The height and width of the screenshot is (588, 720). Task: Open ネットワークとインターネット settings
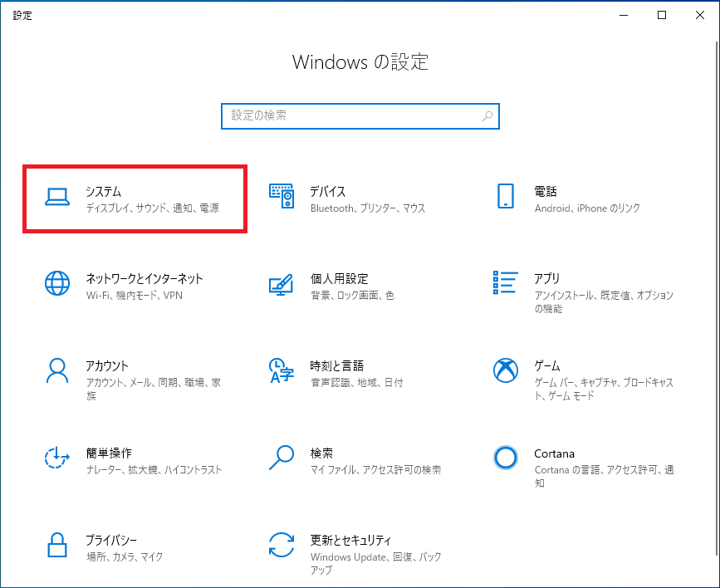click(x=144, y=279)
